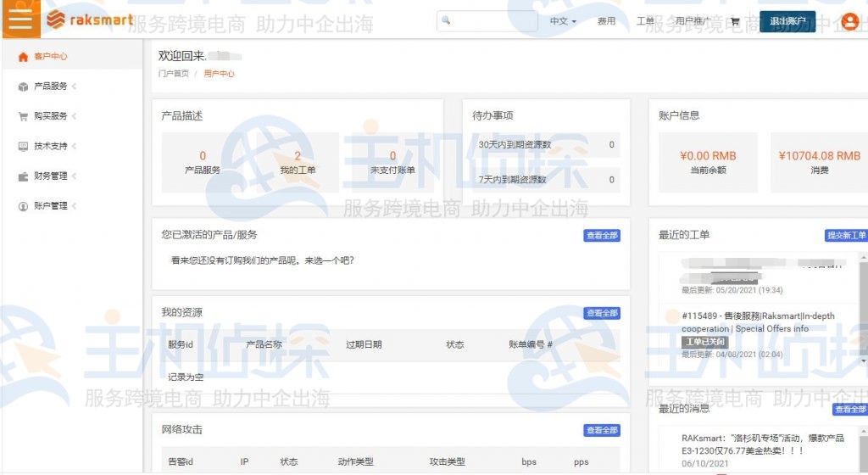The width and height of the screenshot is (868, 475).
Task: Click the monitor icon beside 技术支持
Action: [x=23, y=146]
